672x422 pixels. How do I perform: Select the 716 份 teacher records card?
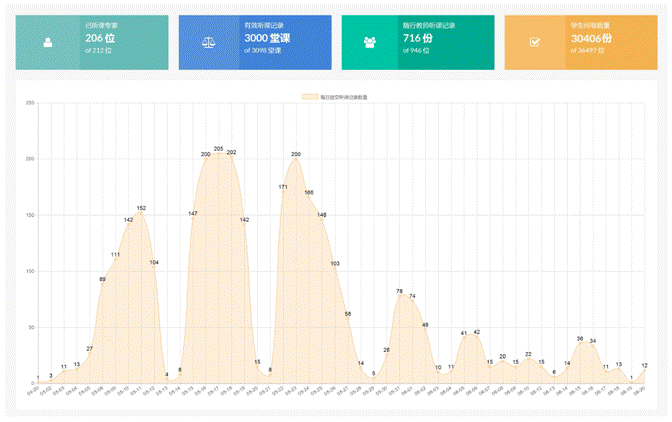[x=418, y=42]
